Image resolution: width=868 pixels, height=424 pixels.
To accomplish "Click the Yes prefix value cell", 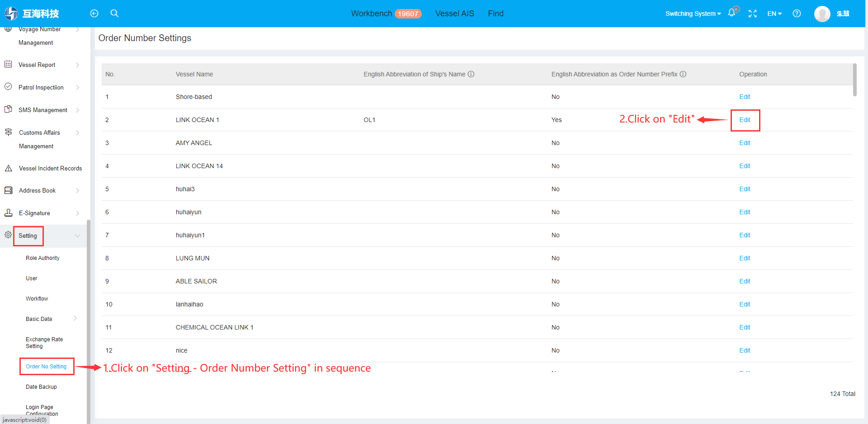I will (x=557, y=120).
